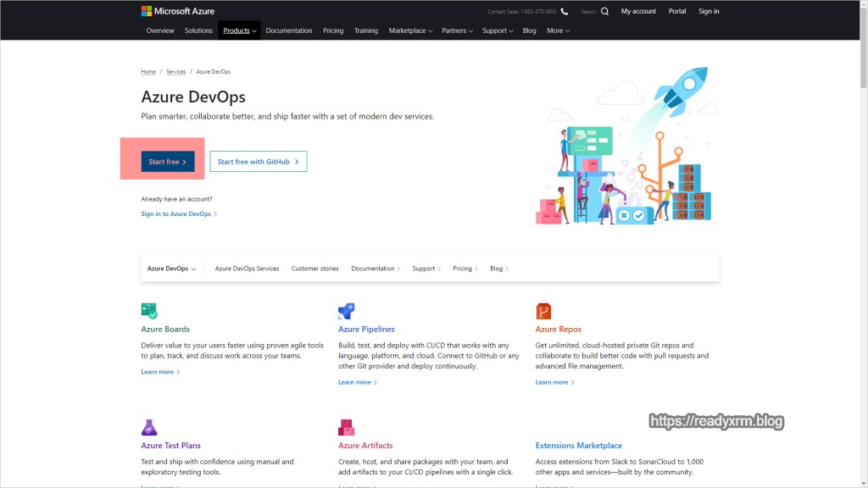Select Customer stories in the sub-navigation
This screenshot has width=868, height=488.
(314, 269)
